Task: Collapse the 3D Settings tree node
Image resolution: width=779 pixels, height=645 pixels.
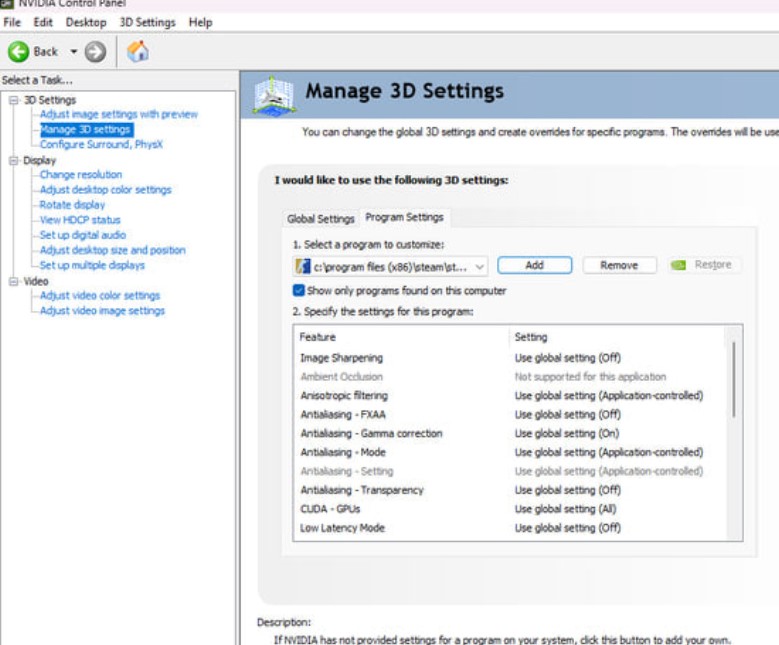Action: click(x=14, y=100)
